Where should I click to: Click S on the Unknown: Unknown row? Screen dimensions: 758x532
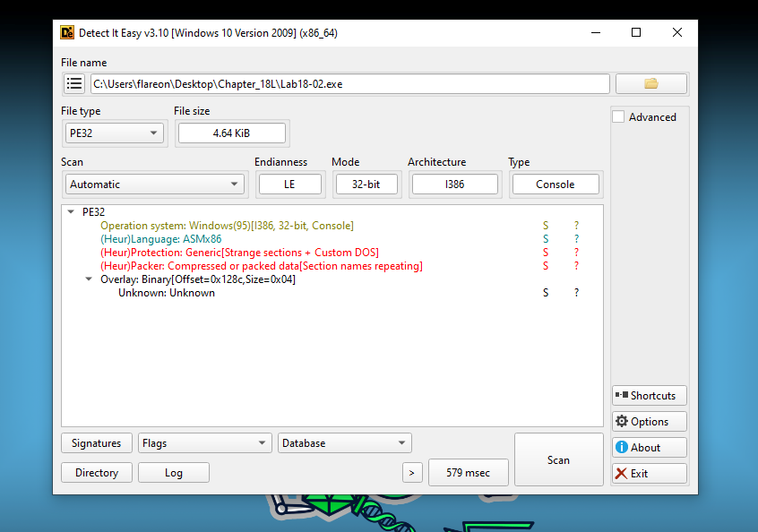[546, 293]
